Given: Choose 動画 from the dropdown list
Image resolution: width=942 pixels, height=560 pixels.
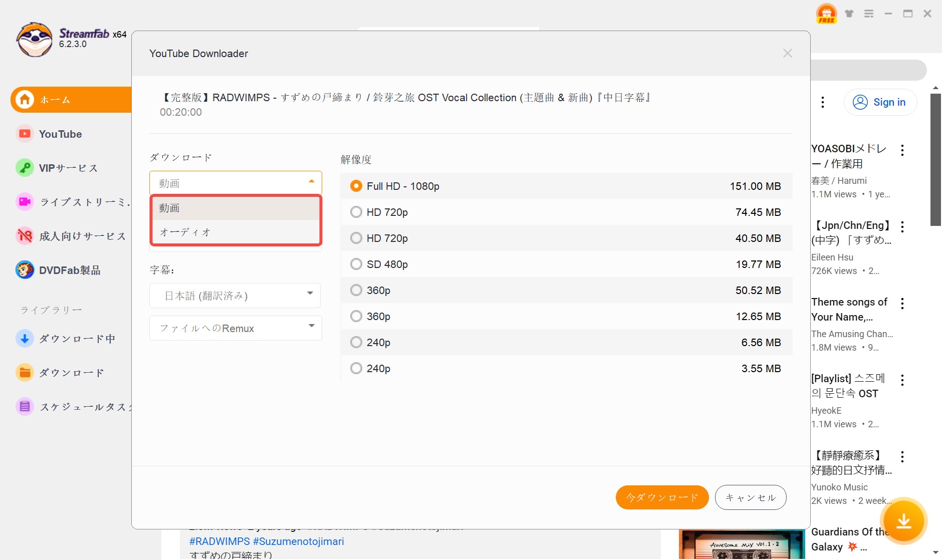Looking at the screenshot, I should point(235,208).
